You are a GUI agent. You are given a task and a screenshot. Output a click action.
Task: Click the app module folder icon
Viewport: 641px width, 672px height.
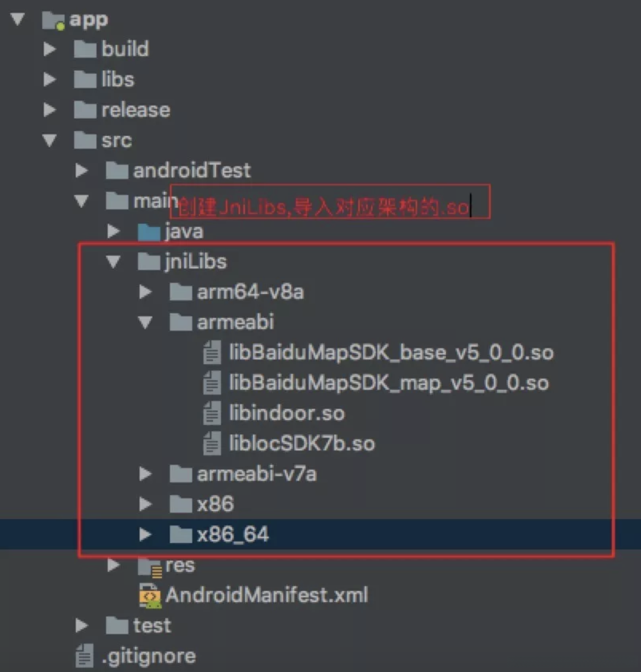tap(53, 20)
